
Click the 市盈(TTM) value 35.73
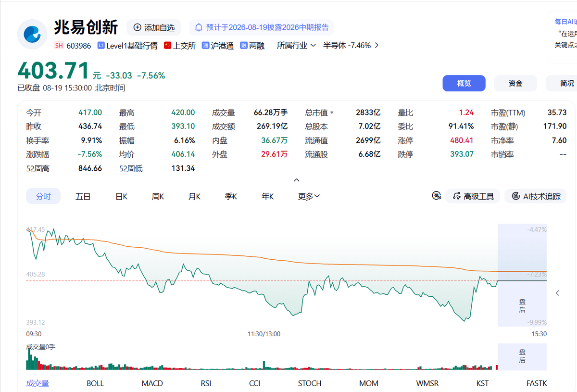tap(557, 113)
